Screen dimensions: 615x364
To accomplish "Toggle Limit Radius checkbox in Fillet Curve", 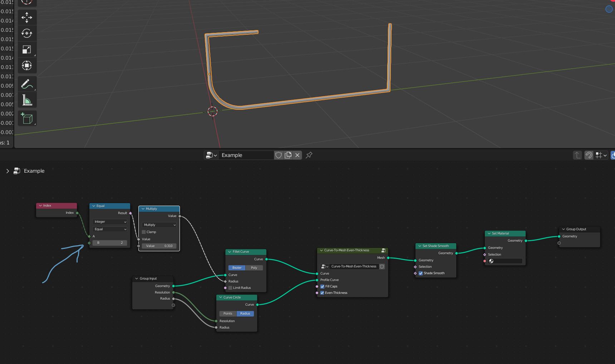I will [230, 288].
